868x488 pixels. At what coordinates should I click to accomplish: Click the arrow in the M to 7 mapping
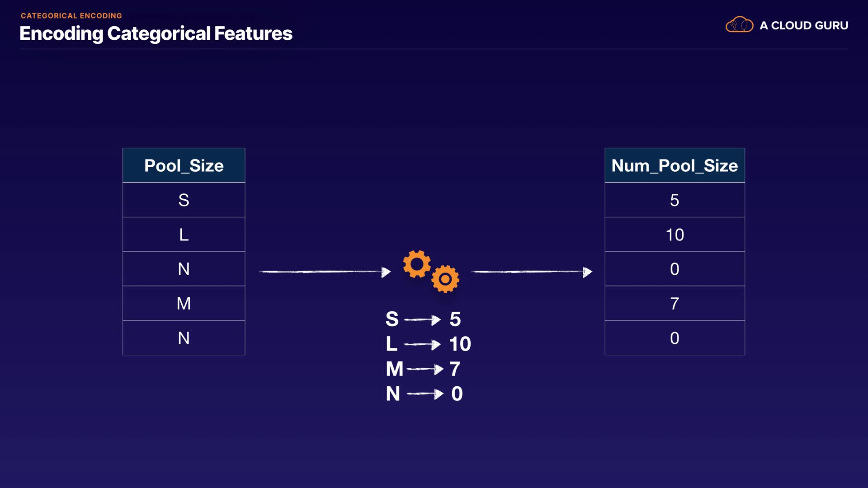point(425,369)
